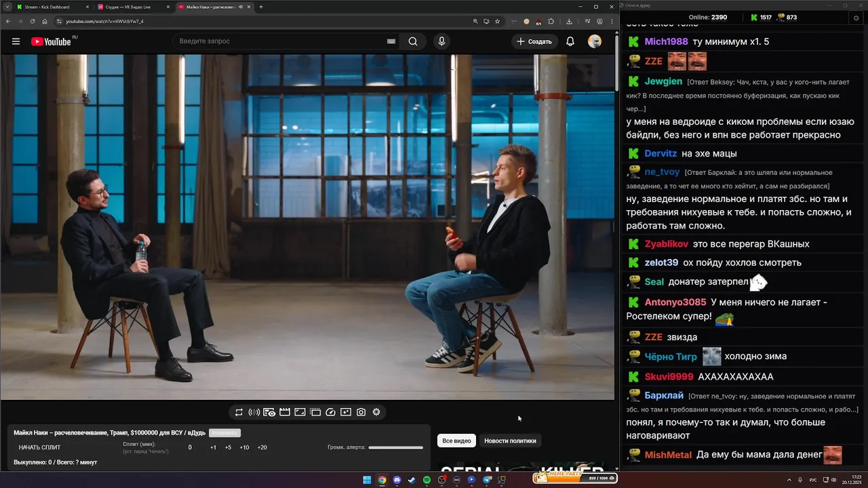Click the Создать create button

tap(534, 41)
